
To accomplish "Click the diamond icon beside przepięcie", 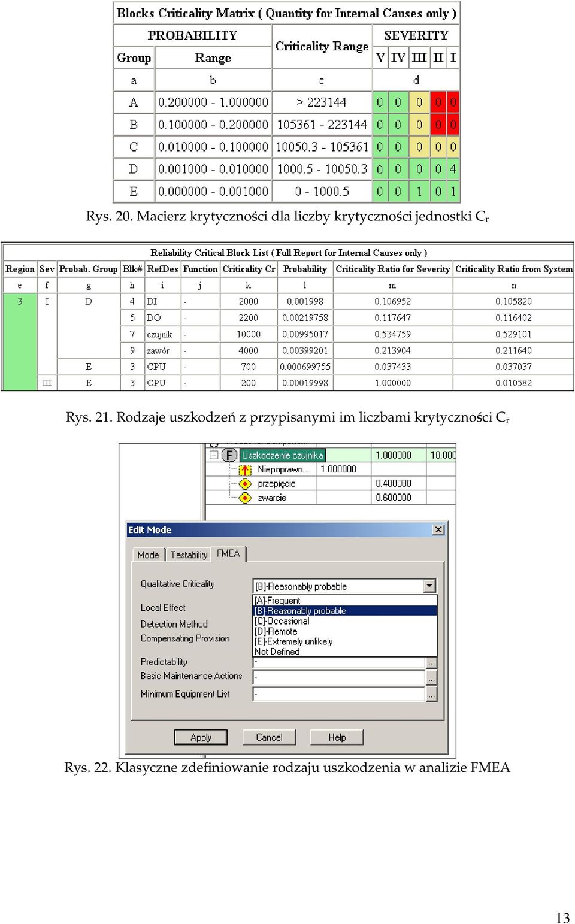I will [x=245, y=484].
